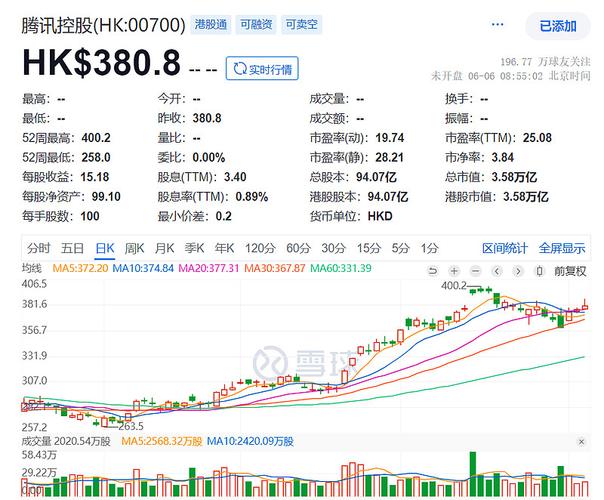Image resolution: width=604 pixels, height=500 pixels.
Task: Click the 每股收益 15.18 value
Action: coord(95,177)
